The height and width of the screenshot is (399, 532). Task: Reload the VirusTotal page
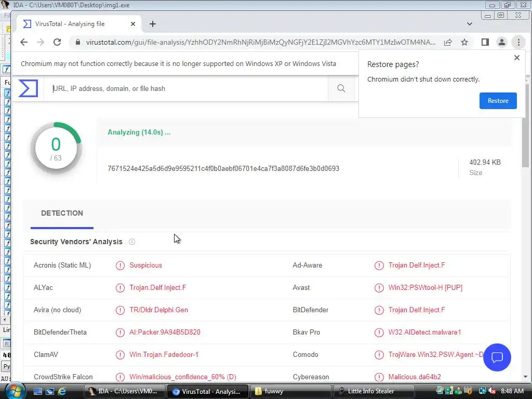pos(57,42)
